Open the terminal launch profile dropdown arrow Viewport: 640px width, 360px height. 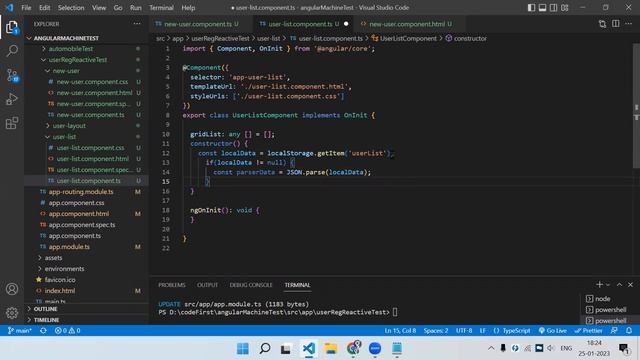coord(608,285)
